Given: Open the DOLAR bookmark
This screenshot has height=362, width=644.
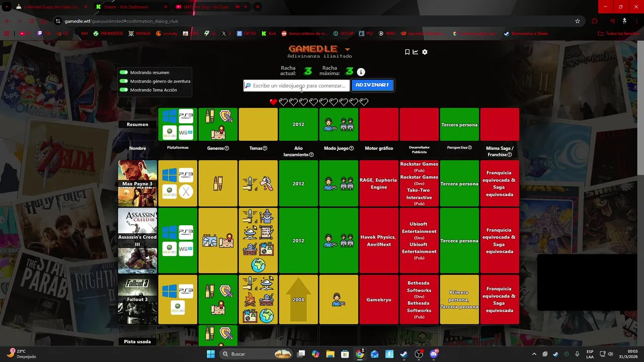Looking at the screenshot, I should pyautogui.click(x=343, y=34).
